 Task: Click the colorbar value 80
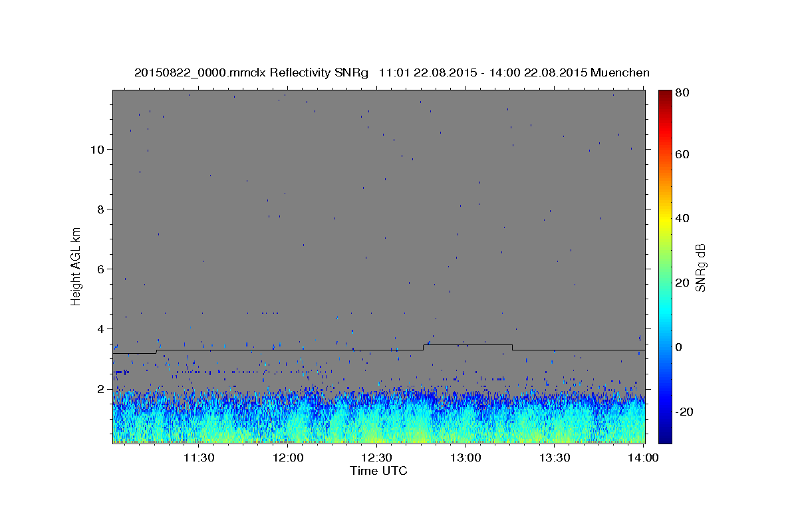[x=682, y=93]
